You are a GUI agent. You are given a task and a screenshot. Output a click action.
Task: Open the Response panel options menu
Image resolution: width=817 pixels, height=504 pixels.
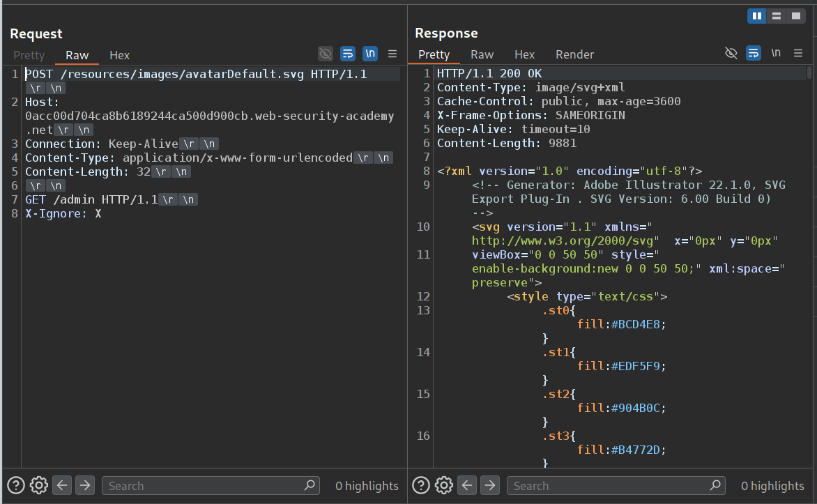[x=797, y=53]
